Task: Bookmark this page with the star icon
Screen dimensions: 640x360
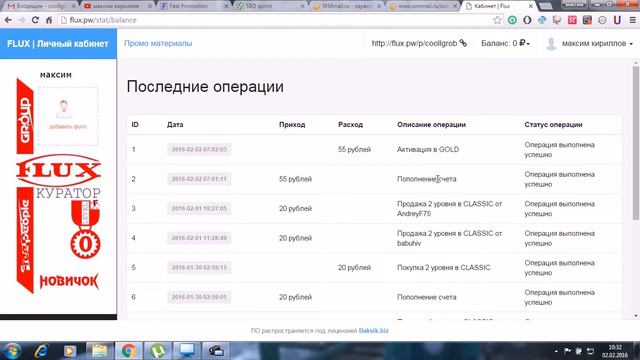Action: (x=497, y=20)
